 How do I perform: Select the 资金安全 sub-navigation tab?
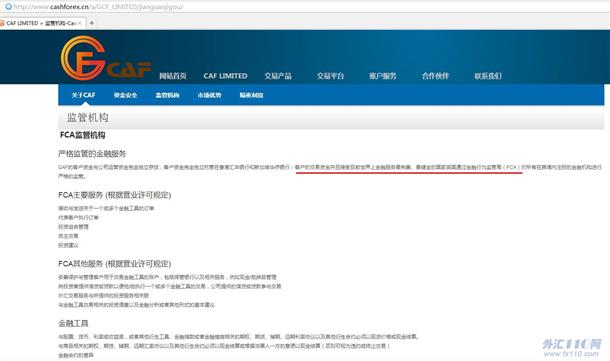coord(125,95)
